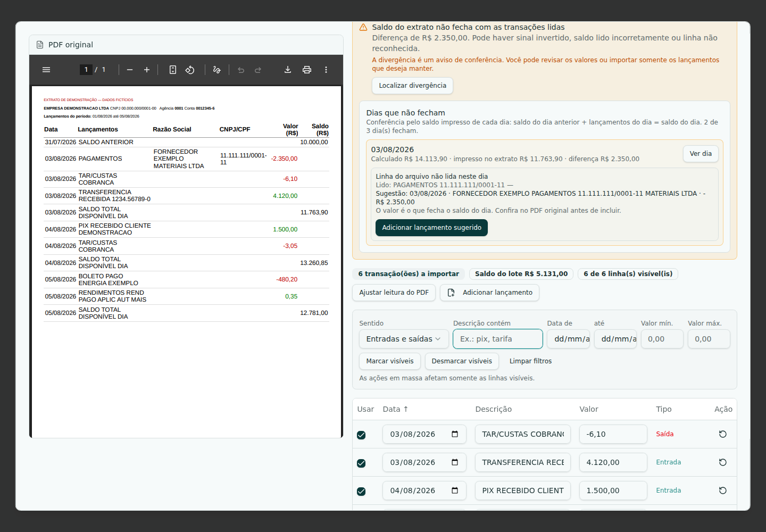This screenshot has height=532, width=766.
Task: Click Limpar filtros link
Action: (x=530, y=361)
